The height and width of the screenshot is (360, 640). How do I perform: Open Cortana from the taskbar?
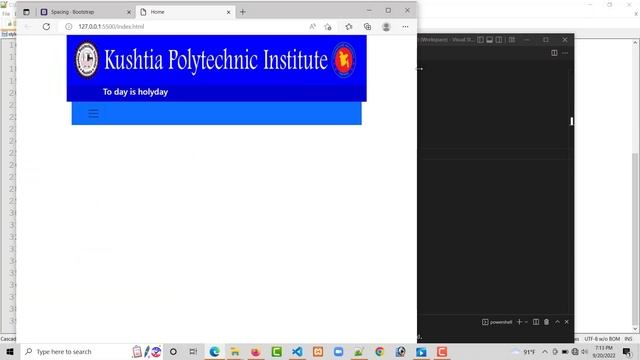click(173, 351)
